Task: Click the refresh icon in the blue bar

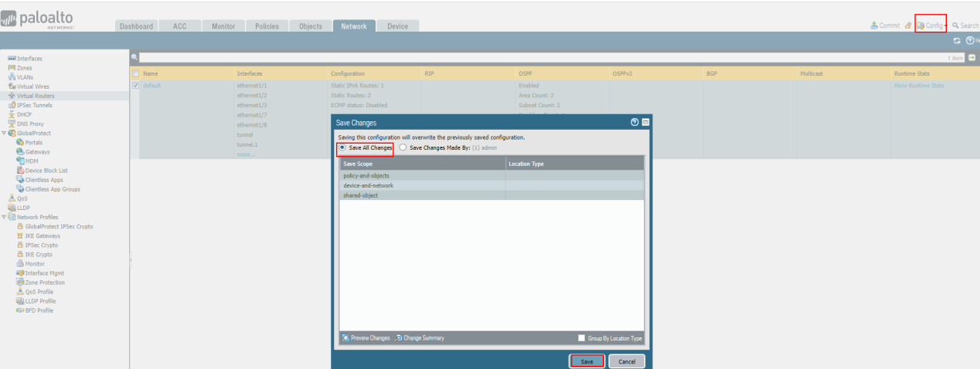Action: [x=957, y=40]
